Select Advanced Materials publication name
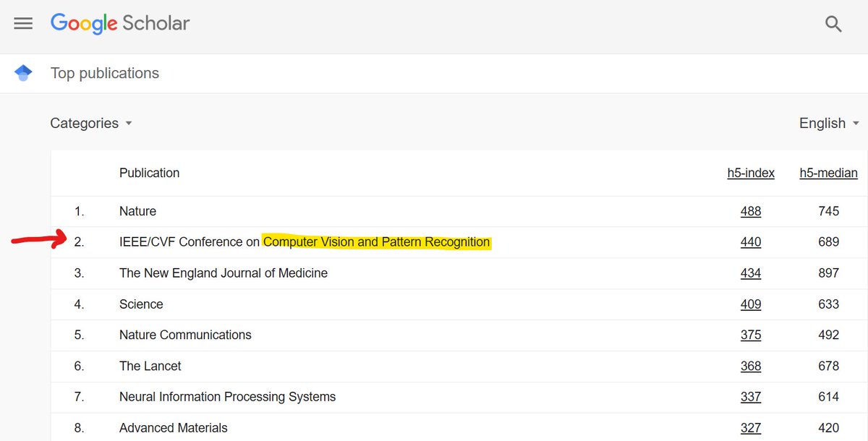This screenshot has height=441, width=868. [174, 428]
